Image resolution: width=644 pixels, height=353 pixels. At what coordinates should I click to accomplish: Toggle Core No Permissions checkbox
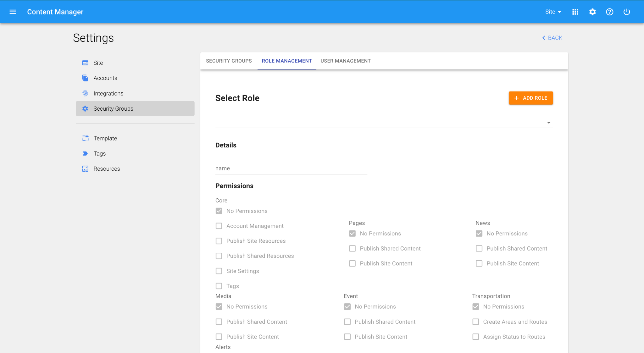219,211
